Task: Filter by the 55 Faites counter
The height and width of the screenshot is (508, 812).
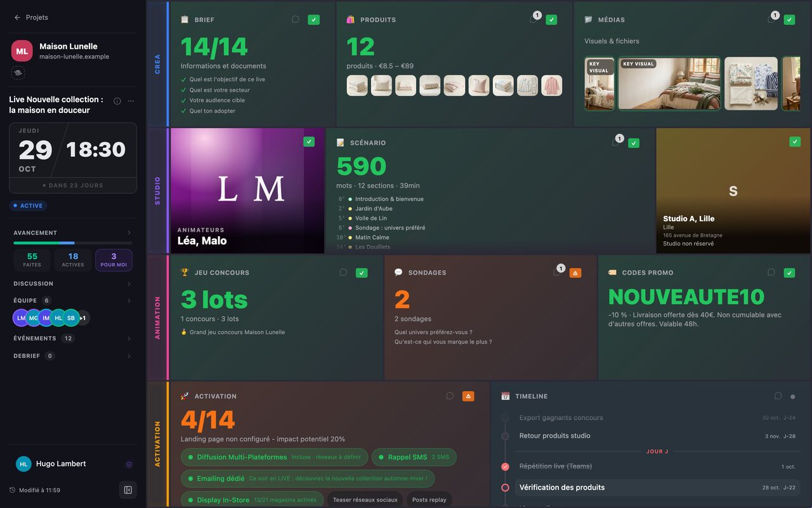Action: tap(32, 260)
